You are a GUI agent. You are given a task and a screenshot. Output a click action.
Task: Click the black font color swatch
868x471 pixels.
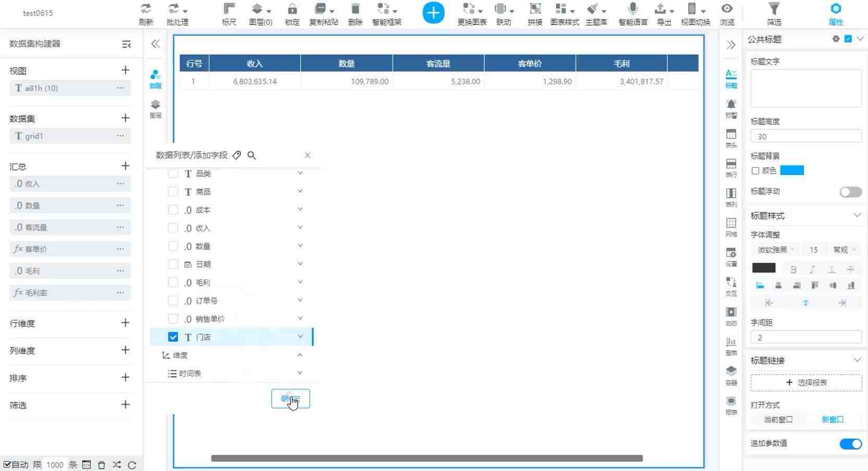tap(764, 268)
